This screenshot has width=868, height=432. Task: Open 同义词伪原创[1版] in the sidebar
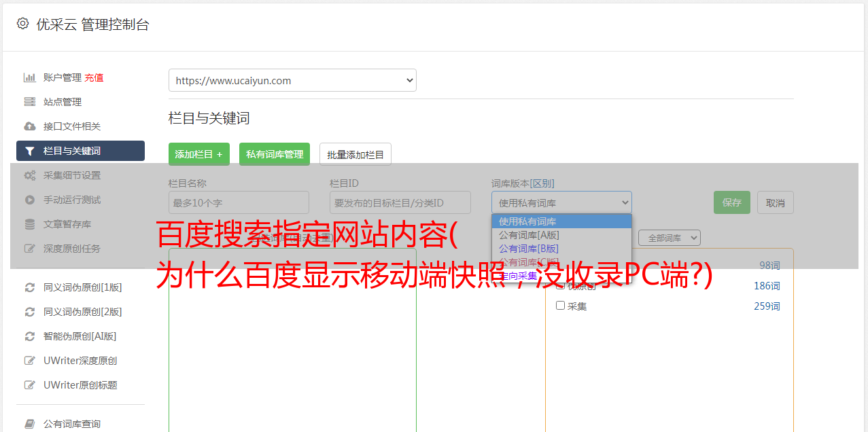click(x=83, y=287)
